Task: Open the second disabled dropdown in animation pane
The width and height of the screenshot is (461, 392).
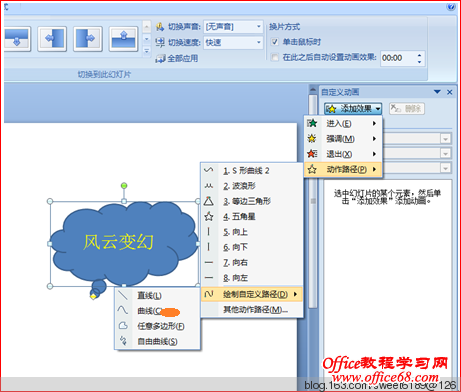Action: pos(445,153)
